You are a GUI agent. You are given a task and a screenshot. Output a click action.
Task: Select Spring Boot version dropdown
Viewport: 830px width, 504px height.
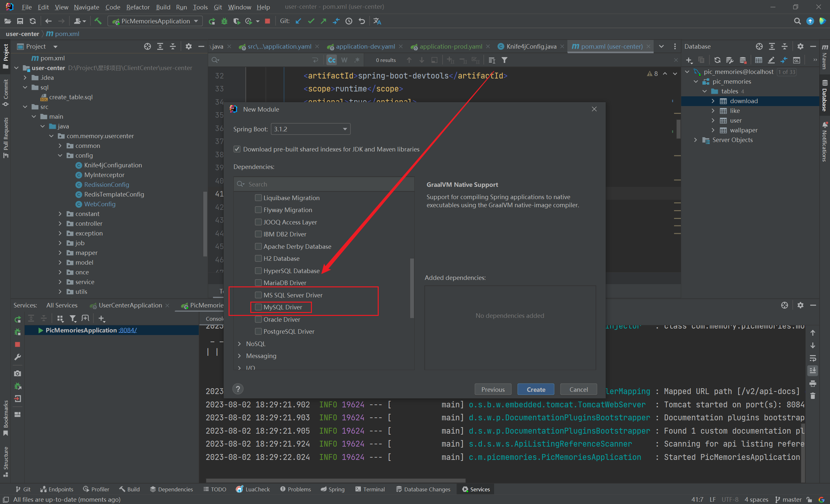tap(308, 129)
